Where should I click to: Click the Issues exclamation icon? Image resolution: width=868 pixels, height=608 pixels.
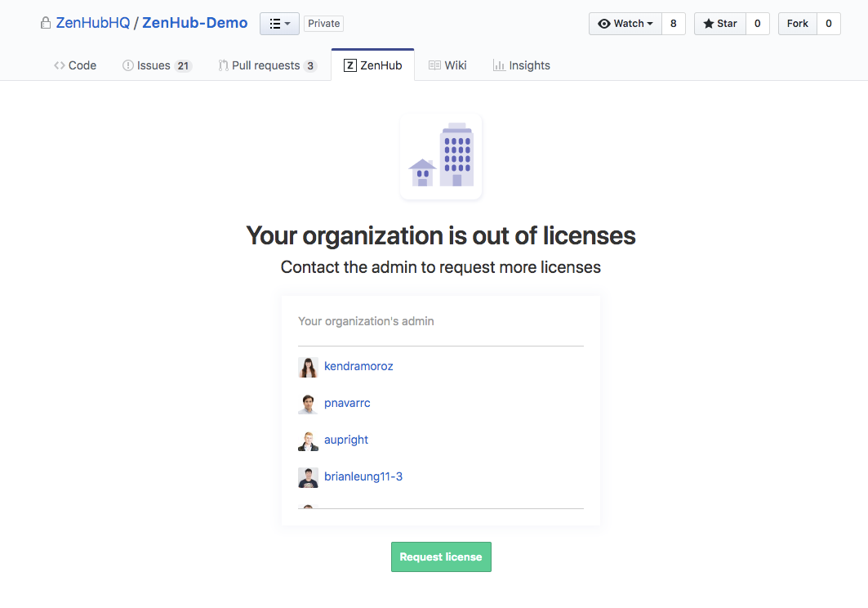tap(128, 65)
